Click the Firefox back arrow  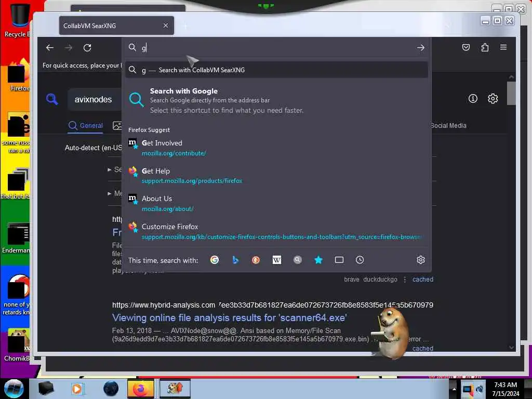click(x=50, y=48)
